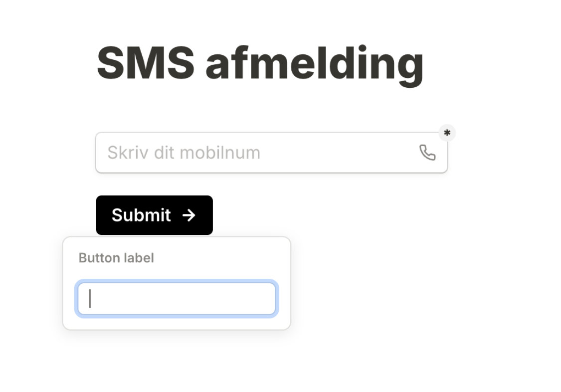Click the word 'Submit' on the black button

point(141,215)
